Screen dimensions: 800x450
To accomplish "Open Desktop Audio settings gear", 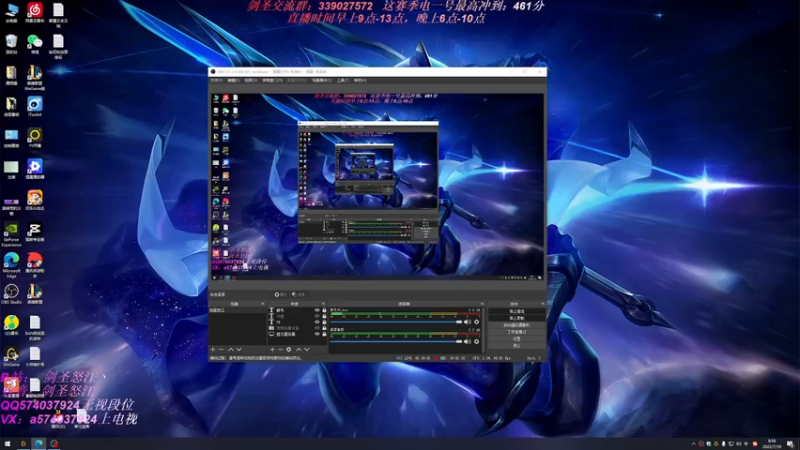I will [477, 341].
